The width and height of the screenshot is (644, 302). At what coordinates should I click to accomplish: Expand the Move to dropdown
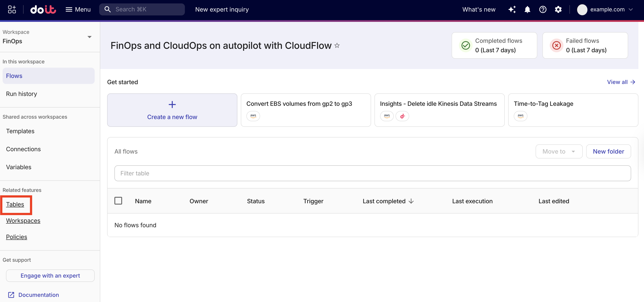[x=559, y=151]
